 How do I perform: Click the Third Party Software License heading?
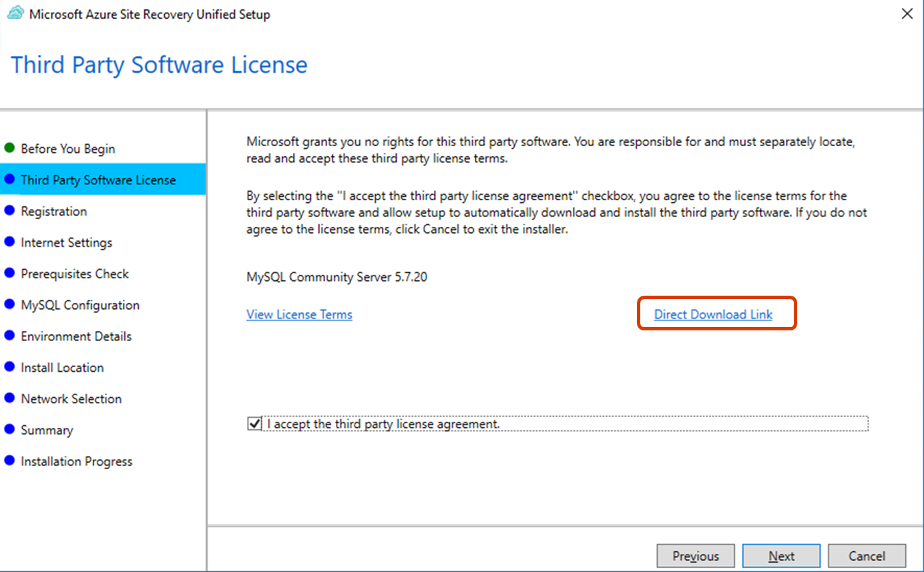tap(160, 65)
